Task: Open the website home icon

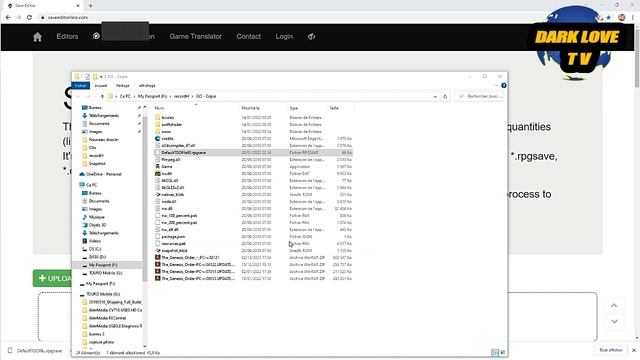Action: pyautogui.click(x=37, y=37)
